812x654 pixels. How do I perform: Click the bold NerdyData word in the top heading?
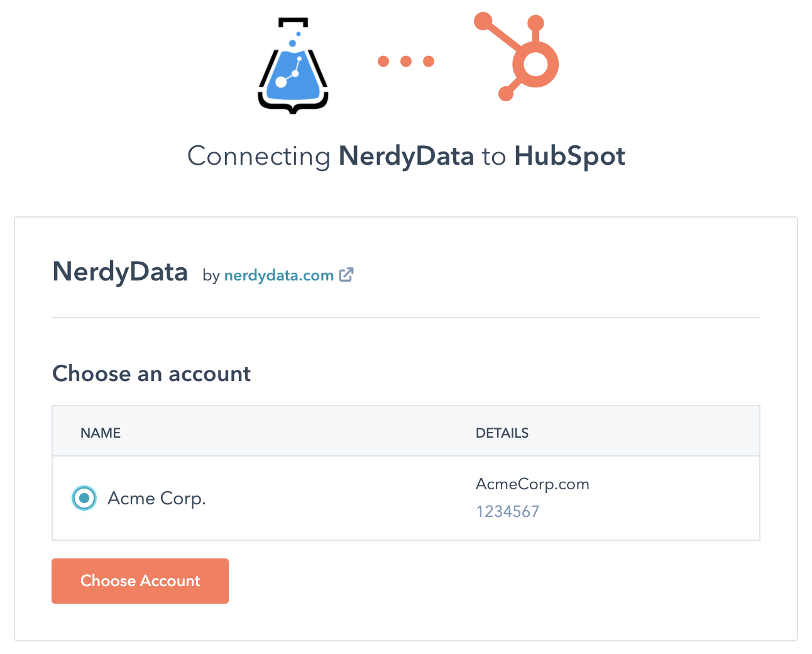pos(406,156)
